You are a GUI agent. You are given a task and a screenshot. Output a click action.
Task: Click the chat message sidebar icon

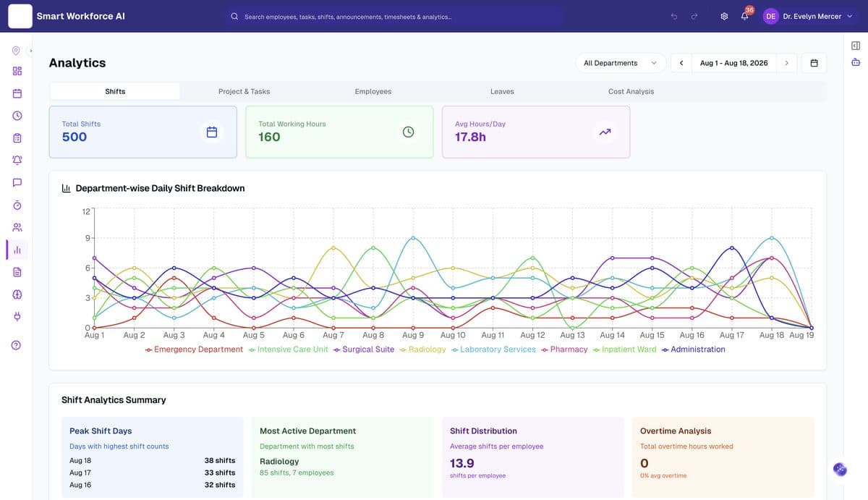(x=17, y=182)
